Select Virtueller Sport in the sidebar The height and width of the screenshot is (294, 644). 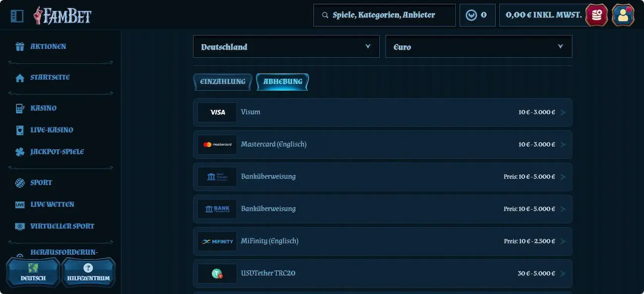pyautogui.click(x=62, y=226)
